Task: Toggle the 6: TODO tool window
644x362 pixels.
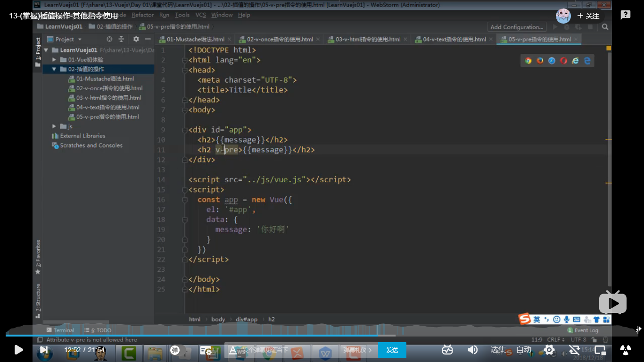Action: (x=98, y=330)
